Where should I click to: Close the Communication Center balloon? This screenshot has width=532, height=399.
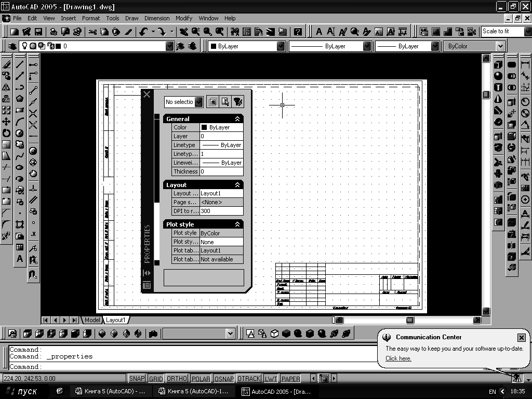point(522,338)
